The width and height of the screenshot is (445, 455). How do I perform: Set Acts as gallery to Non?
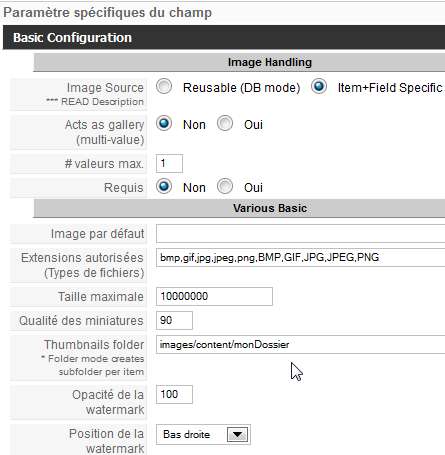(x=164, y=124)
